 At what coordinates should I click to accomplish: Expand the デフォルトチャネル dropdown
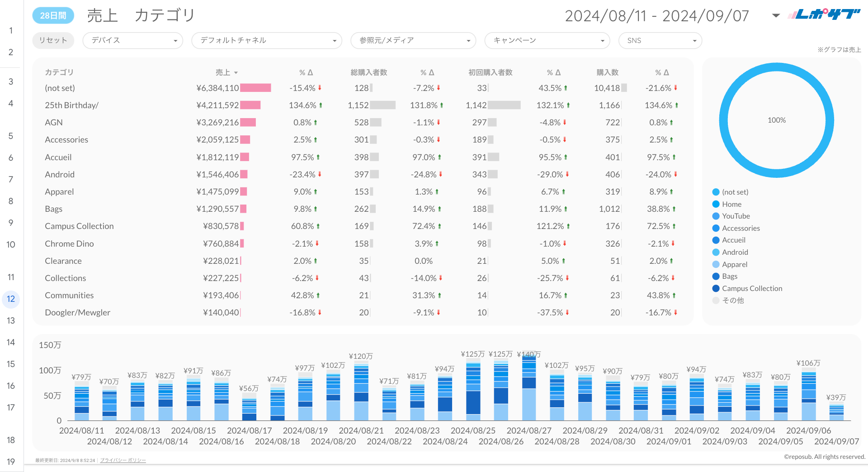[267, 41]
